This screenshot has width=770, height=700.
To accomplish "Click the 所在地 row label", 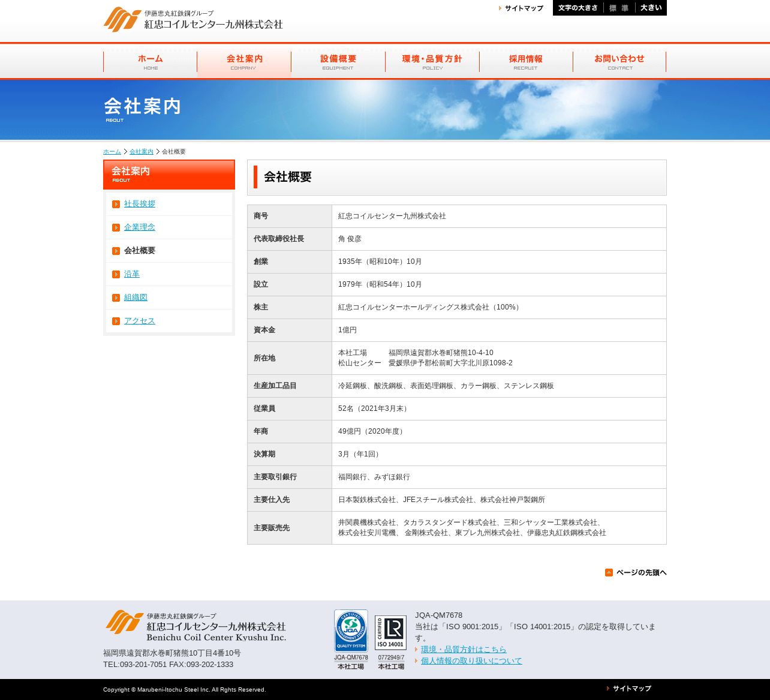I will click(x=264, y=358).
